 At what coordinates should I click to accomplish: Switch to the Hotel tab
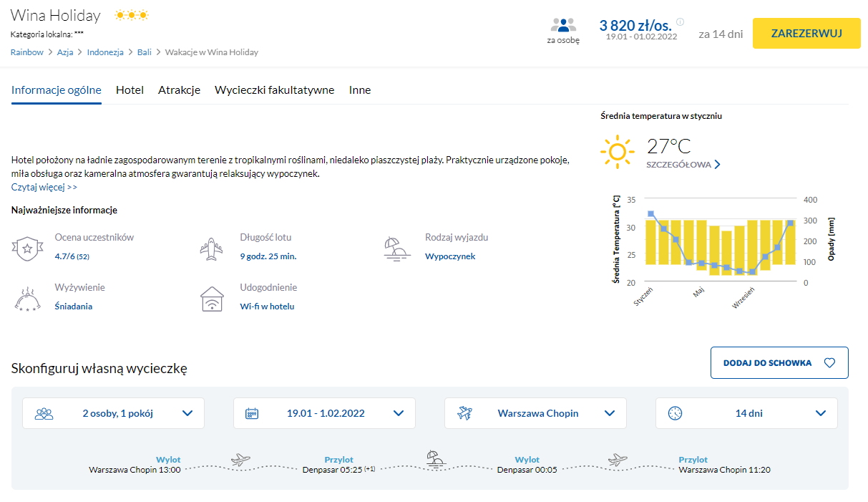130,90
